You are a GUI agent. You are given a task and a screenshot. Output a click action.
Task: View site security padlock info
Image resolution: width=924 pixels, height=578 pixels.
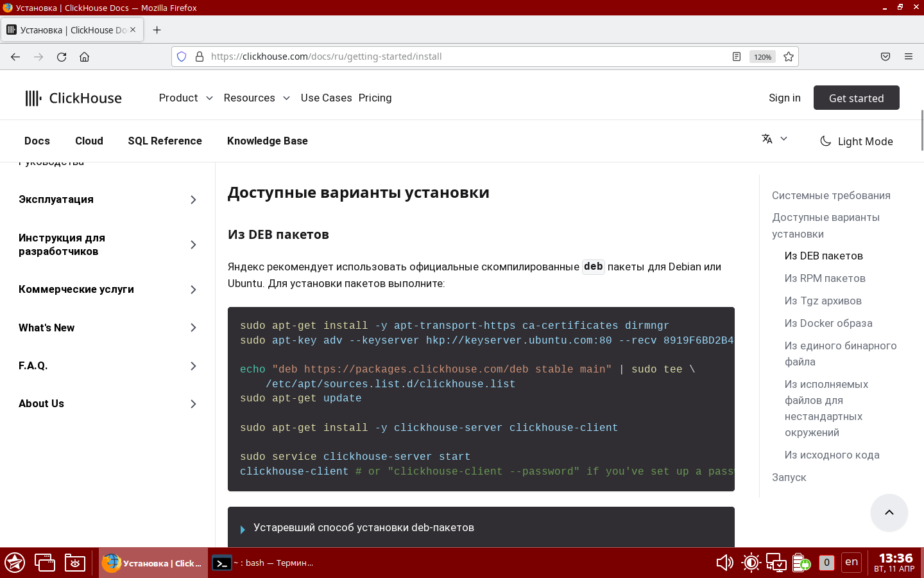[x=199, y=57]
